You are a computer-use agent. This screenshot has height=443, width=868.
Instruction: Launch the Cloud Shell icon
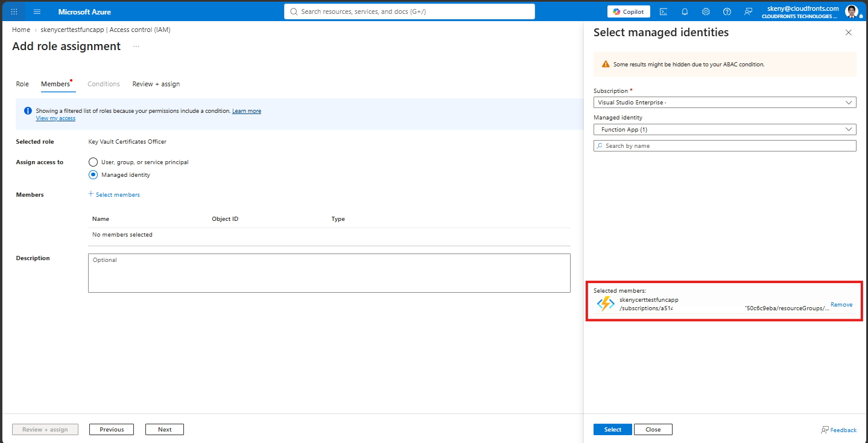click(x=664, y=11)
